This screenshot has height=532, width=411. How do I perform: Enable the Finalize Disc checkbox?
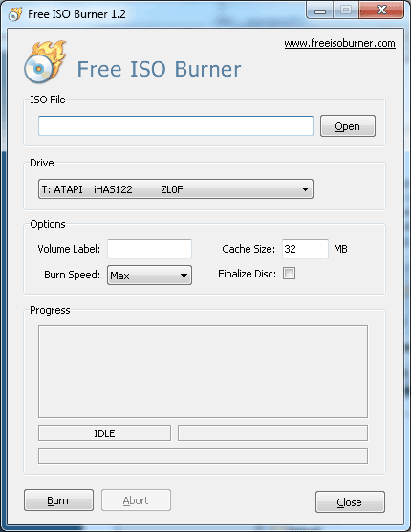(x=289, y=274)
